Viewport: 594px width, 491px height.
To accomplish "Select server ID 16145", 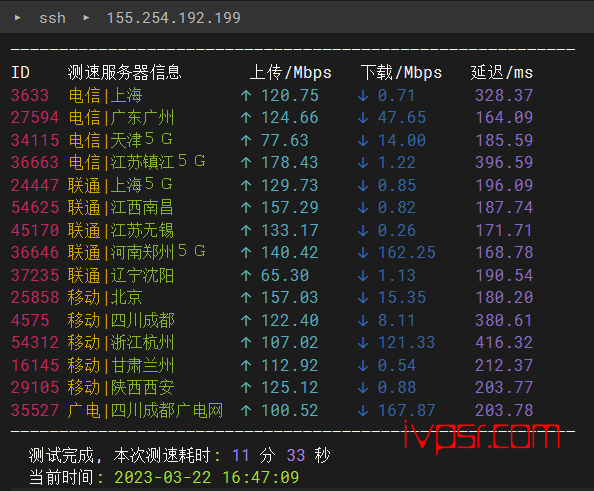I will click(x=35, y=366).
